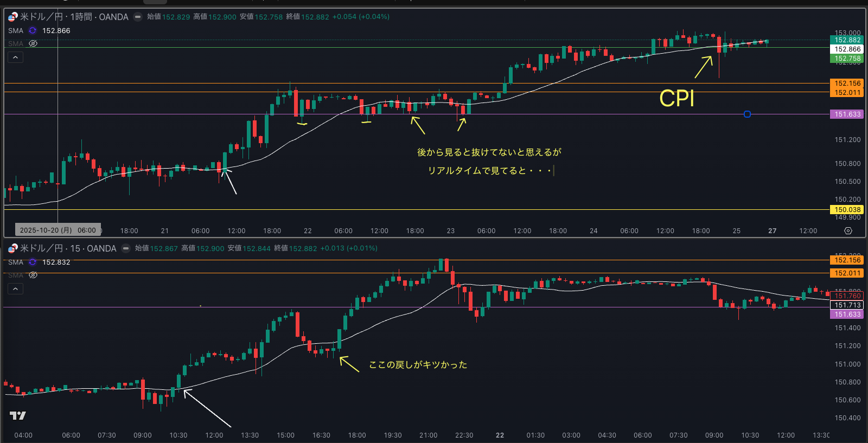Click the SMA refresh icon in upper chart
Image resolution: width=868 pixels, height=443 pixels.
pos(33,31)
